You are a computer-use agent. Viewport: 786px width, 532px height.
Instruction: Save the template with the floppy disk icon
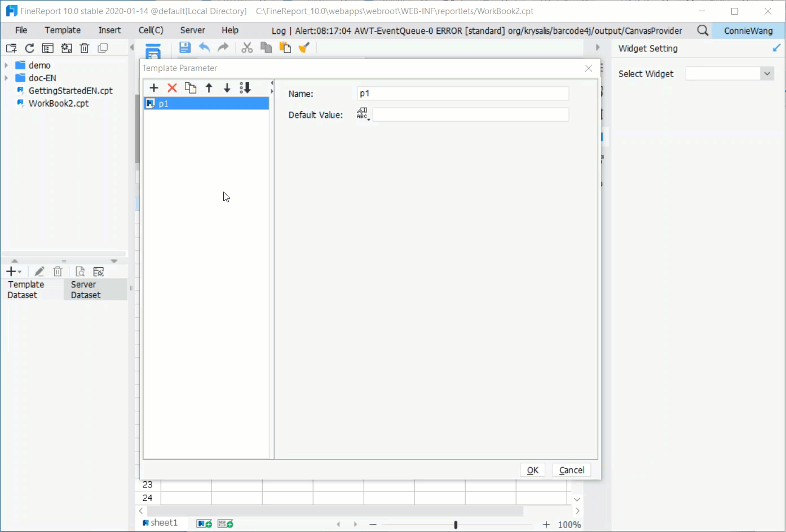tap(184, 48)
